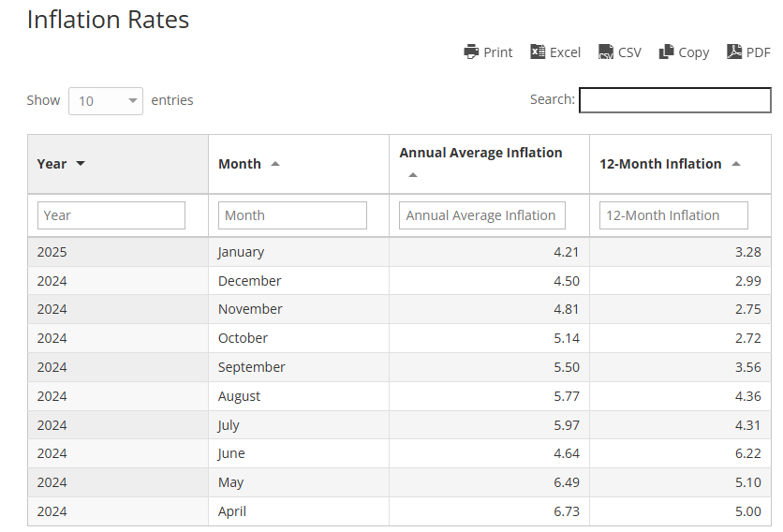783x532 pixels.
Task: Click annual average value 4.50
Action: pos(567,281)
